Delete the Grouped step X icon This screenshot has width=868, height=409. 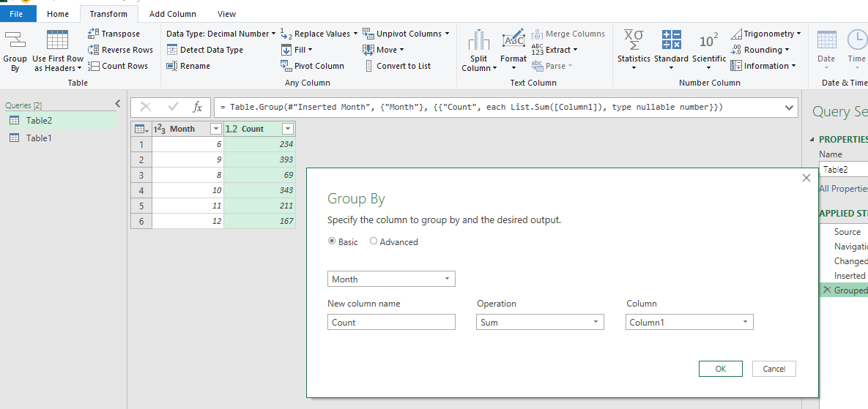point(827,290)
